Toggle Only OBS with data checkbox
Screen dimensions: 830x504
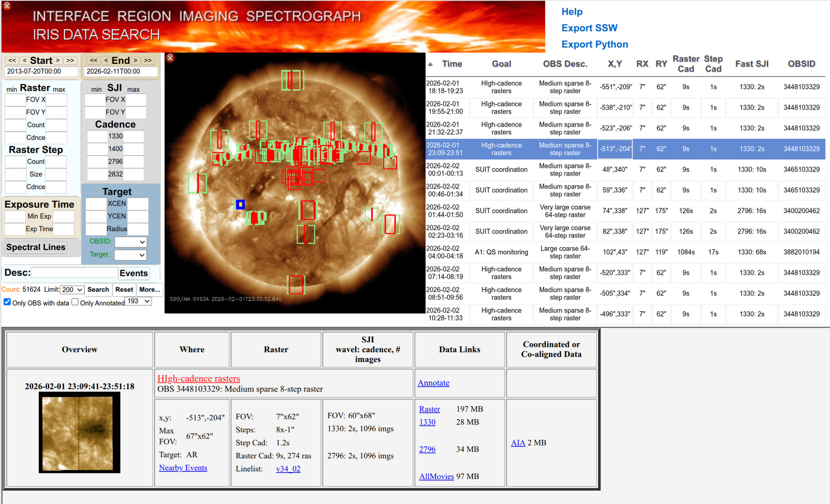[7, 302]
